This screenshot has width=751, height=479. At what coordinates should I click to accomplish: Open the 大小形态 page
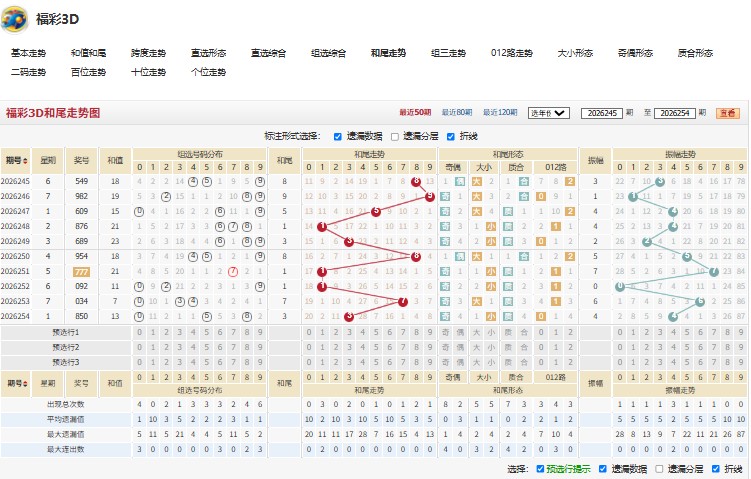coord(575,53)
